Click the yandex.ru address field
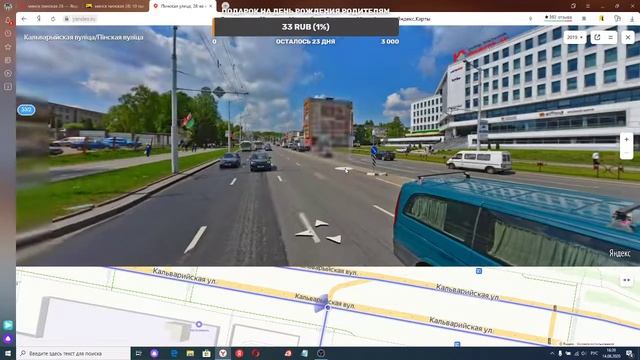The height and width of the screenshot is (360, 640). coord(84,19)
